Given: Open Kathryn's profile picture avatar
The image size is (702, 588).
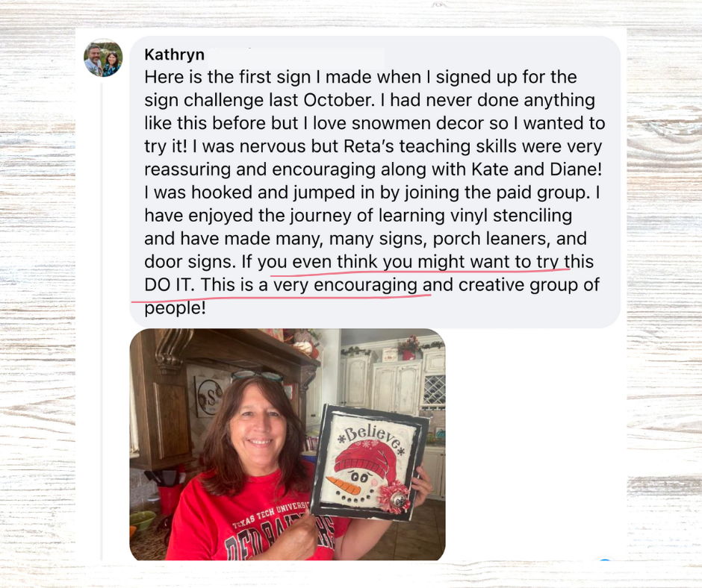Looking at the screenshot, I should (103, 57).
